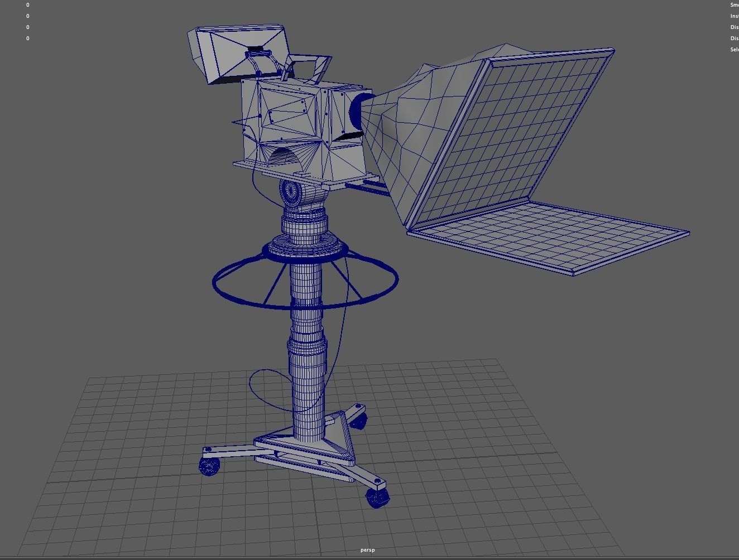Click the persp camera name label
The image size is (739, 560).
pos(368,550)
